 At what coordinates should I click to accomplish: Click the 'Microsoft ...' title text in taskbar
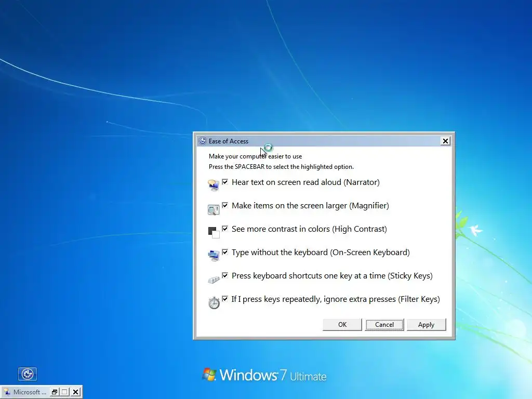(x=30, y=392)
